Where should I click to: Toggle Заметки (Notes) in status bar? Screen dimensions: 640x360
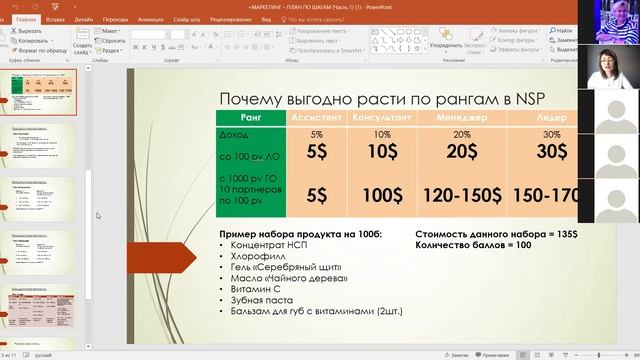coord(456,355)
